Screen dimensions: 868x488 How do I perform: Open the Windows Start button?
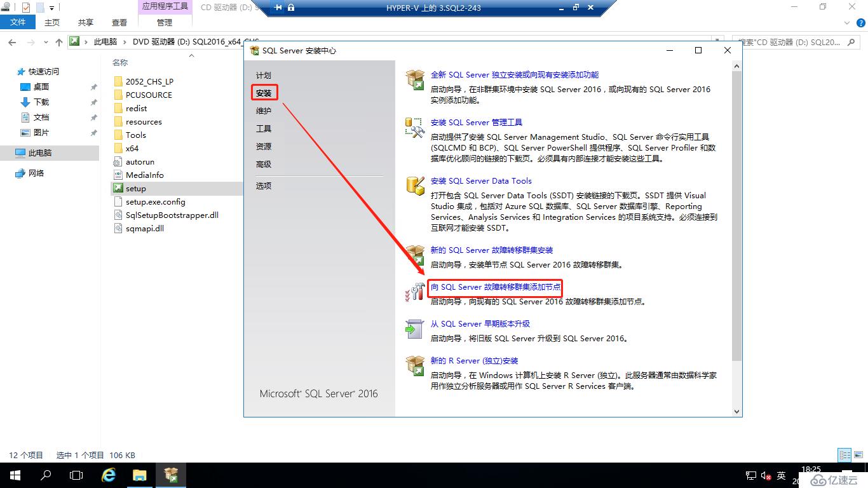15,475
